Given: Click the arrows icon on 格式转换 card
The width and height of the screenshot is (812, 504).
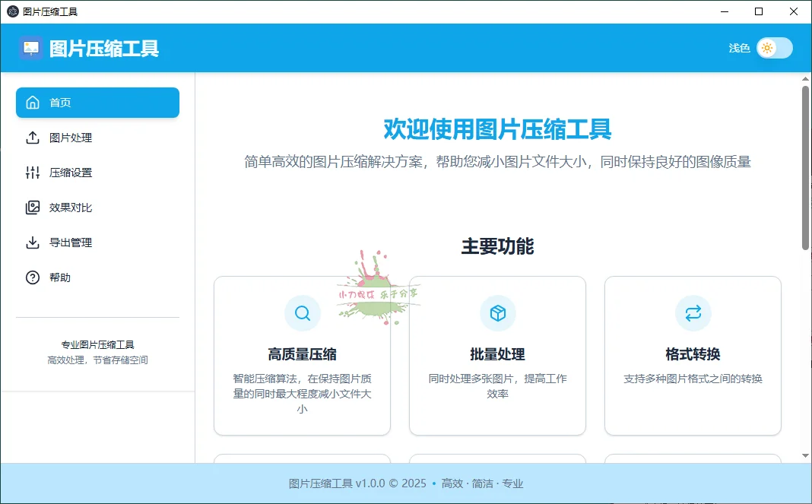Looking at the screenshot, I should (x=693, y=312).
